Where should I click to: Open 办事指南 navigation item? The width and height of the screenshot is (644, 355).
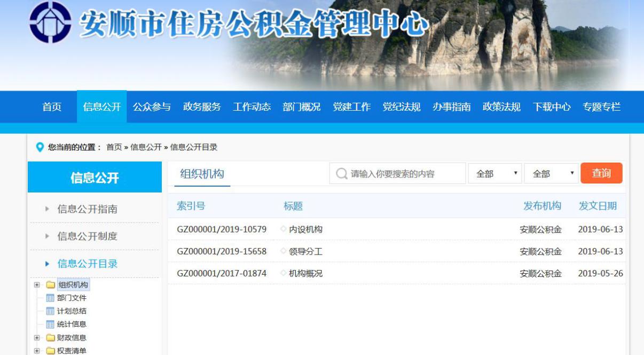click(x=452, y=107)
